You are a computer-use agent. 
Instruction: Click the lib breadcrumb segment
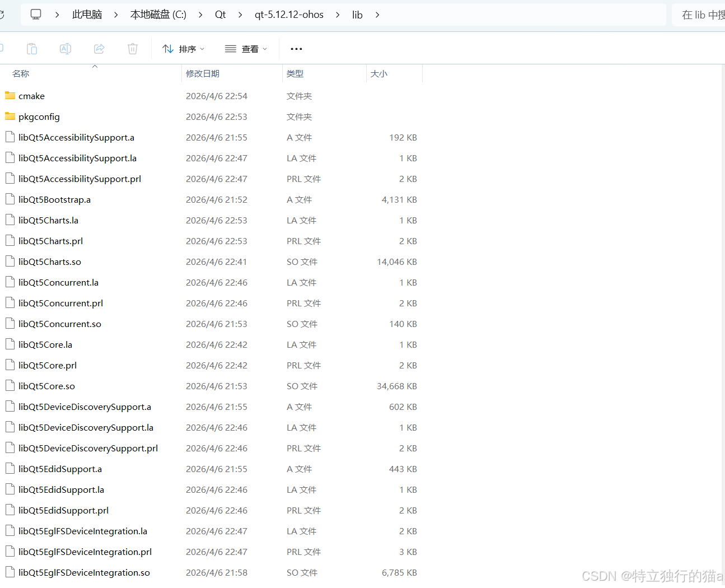coord(357,15)
